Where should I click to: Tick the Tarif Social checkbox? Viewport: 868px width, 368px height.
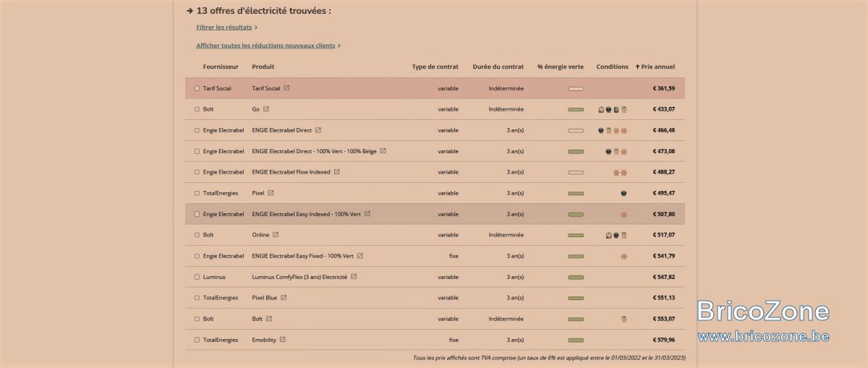click(x=197, y=88)
